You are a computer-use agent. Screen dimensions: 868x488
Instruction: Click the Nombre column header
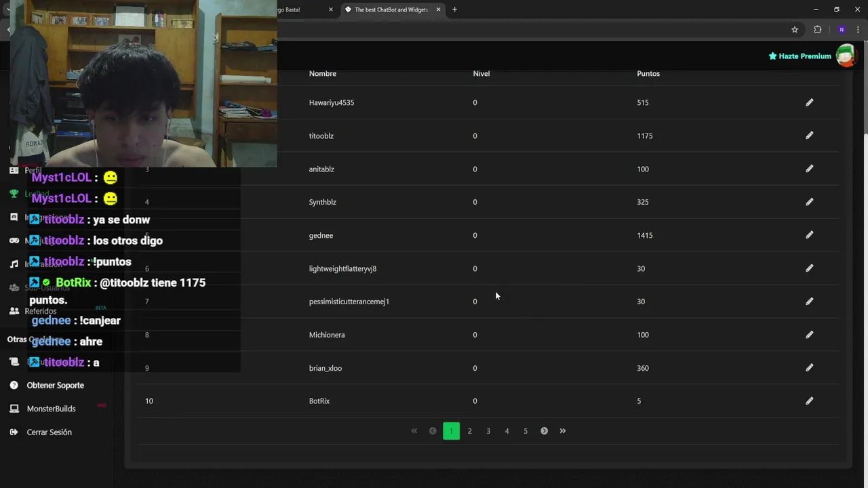click(323, 73)
